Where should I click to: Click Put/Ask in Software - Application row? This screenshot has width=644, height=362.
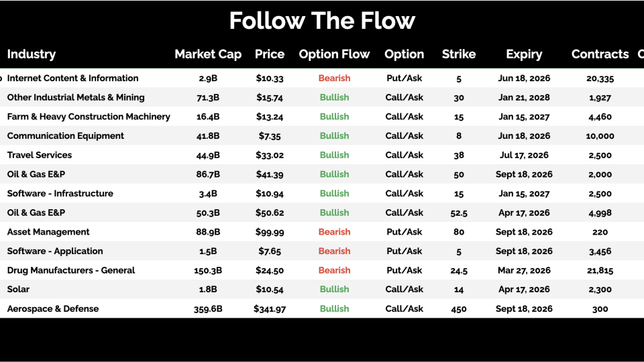(404, 251)
